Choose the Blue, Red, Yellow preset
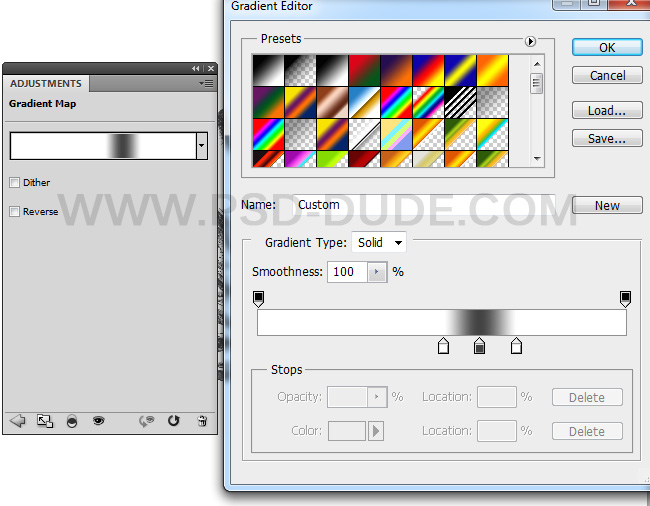Viewport: 650px width, 506px height. [x=428, y=70]
